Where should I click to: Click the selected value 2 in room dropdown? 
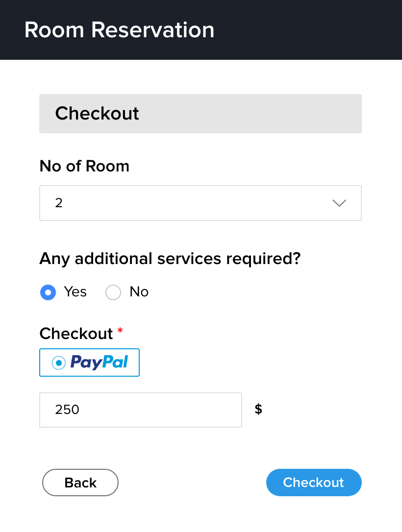pos(59,203)
